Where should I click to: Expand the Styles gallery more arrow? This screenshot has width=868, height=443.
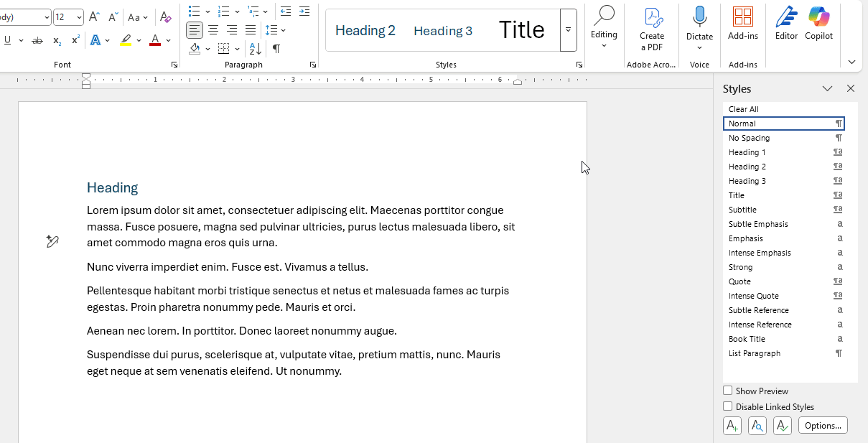(568, 30)
